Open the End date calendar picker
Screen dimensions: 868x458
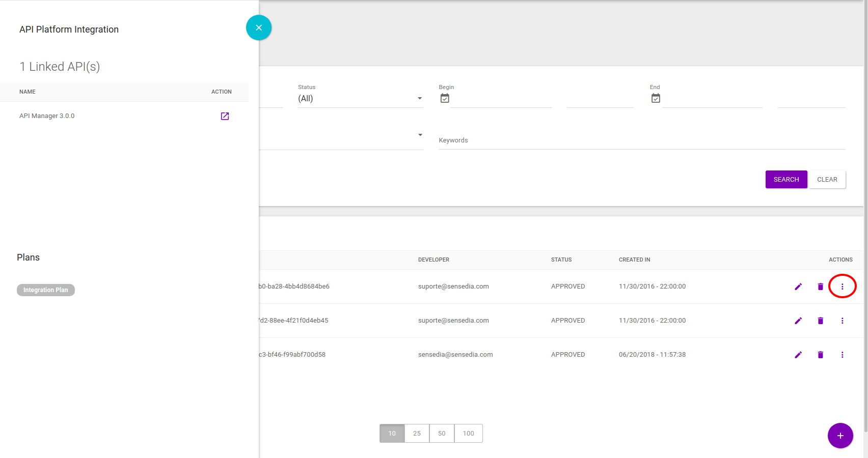(656, 98)
